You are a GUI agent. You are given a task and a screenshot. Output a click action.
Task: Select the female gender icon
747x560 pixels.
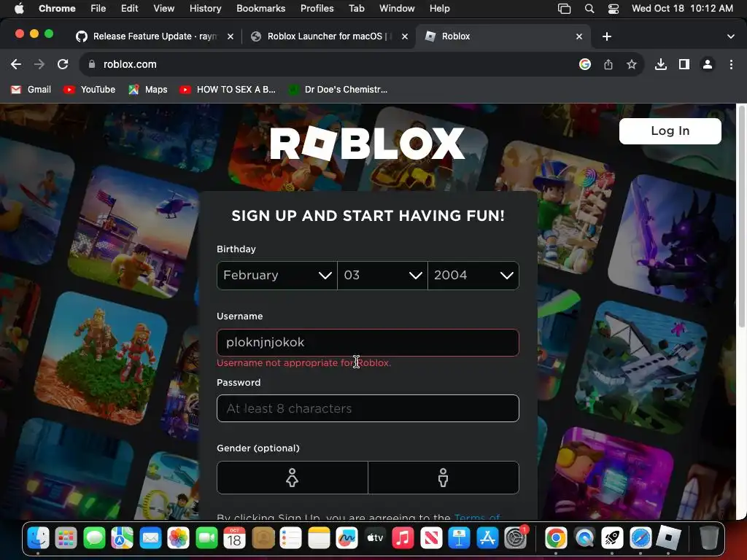(292, 478)
